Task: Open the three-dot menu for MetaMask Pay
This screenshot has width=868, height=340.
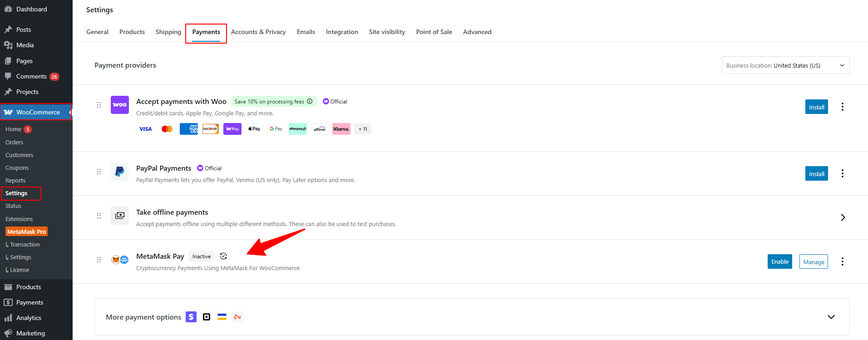Action: pyautogui.click(x=843, y=261)
